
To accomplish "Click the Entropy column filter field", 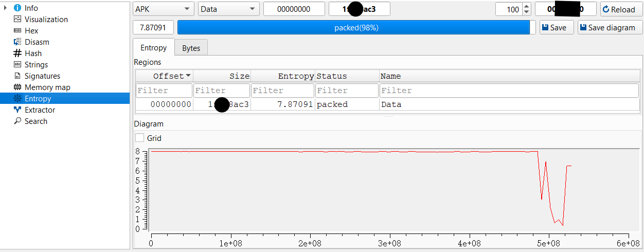I will pos(282,91).
